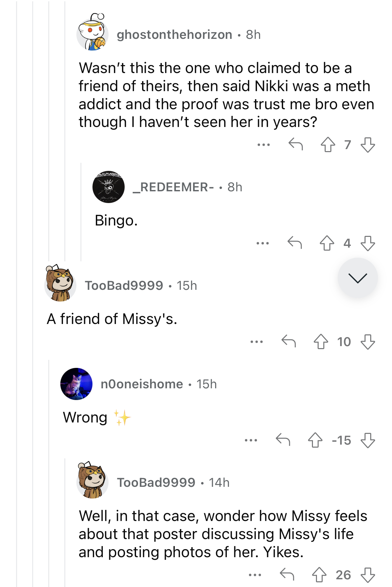This screenshot has width=392, height=587.
Task: Open n0oneishome's profile via username
Action: click(x=142, y=384)
